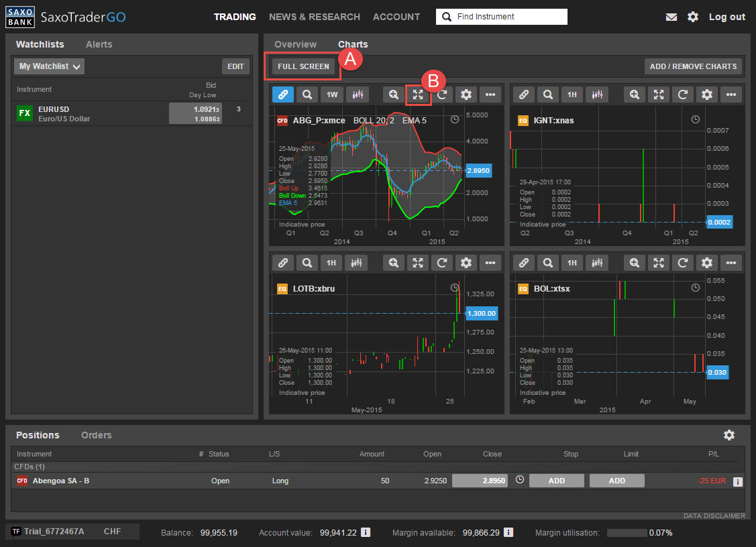The image size is (756, 547).
Task: Expand the My Watchlist dropdown
Action: point(50,66)
